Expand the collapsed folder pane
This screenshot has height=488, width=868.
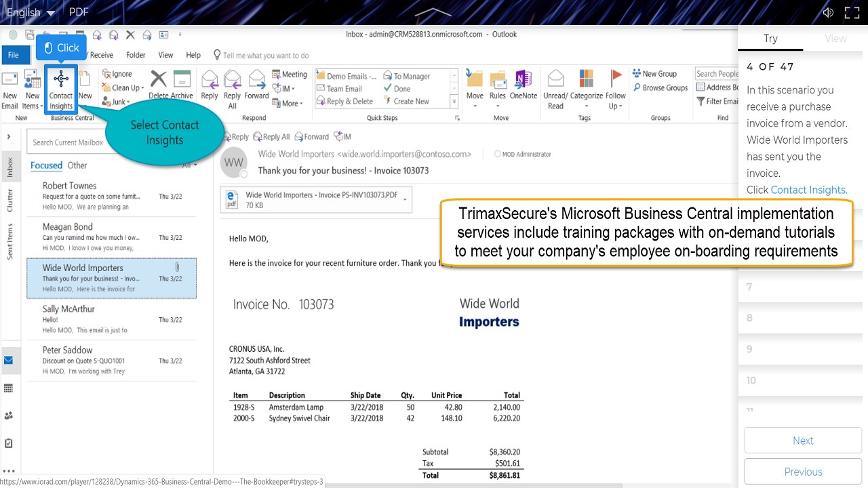(x=9, y=137)
